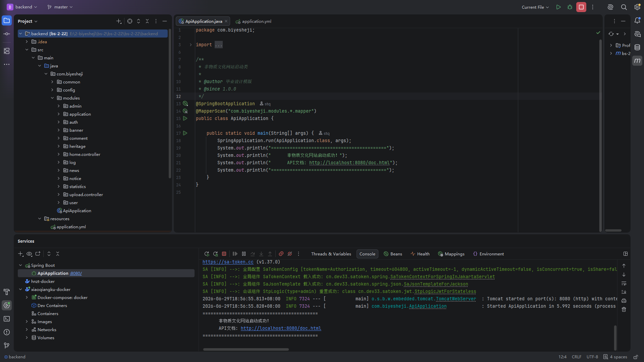The width and height of the screenshot is (644, 362).
Task: Stop the running application with red square
Action: [x=581, y=7]
